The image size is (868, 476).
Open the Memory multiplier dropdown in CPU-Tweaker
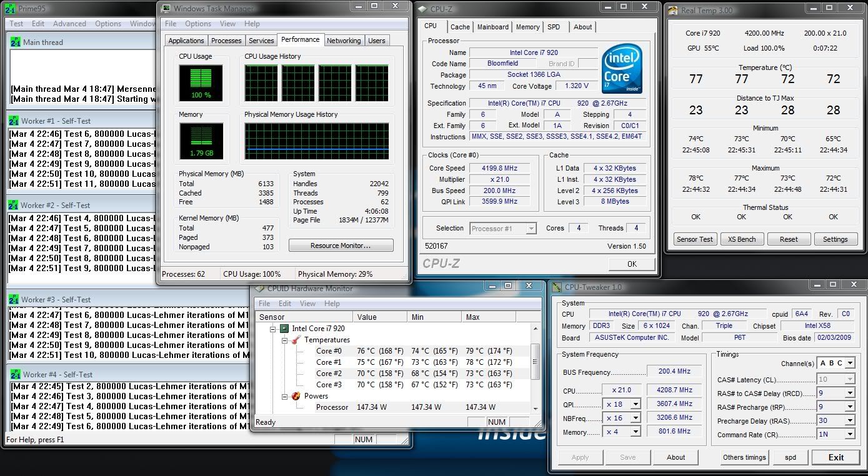pos(636,432)
